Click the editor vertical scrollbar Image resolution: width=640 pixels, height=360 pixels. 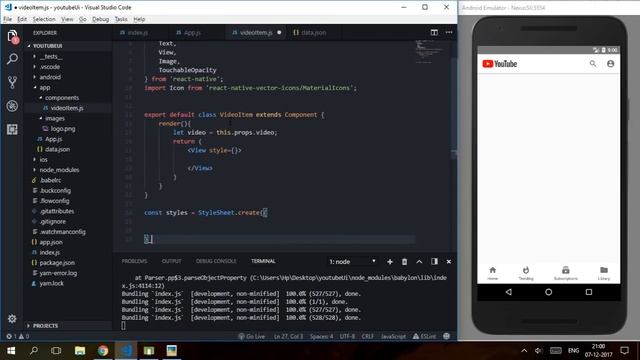[x=453, y=145]
